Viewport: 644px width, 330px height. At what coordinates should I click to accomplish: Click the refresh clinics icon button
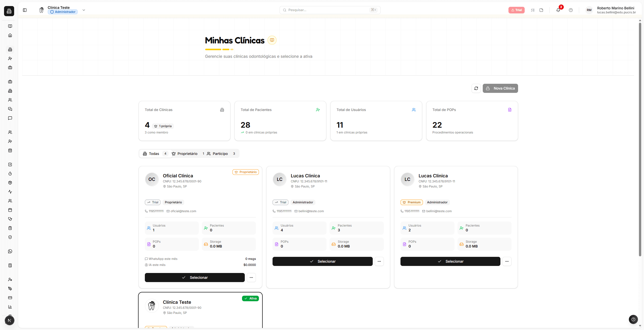[476, 88]
